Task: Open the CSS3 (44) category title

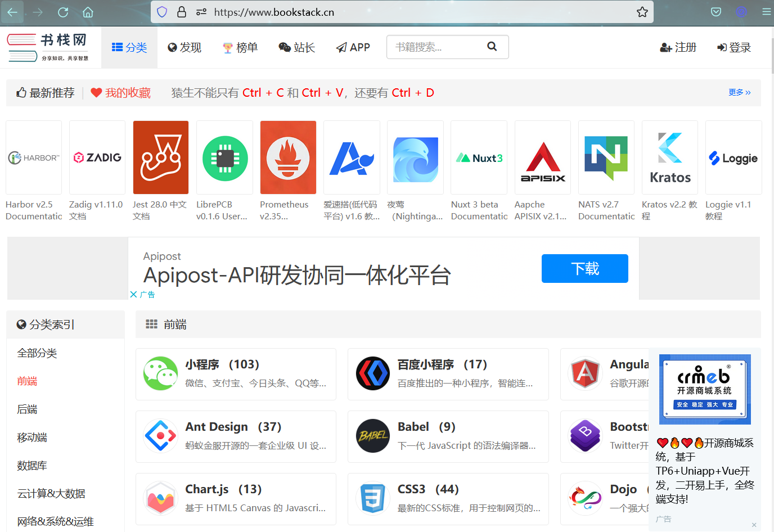Action: coord(428,489)
